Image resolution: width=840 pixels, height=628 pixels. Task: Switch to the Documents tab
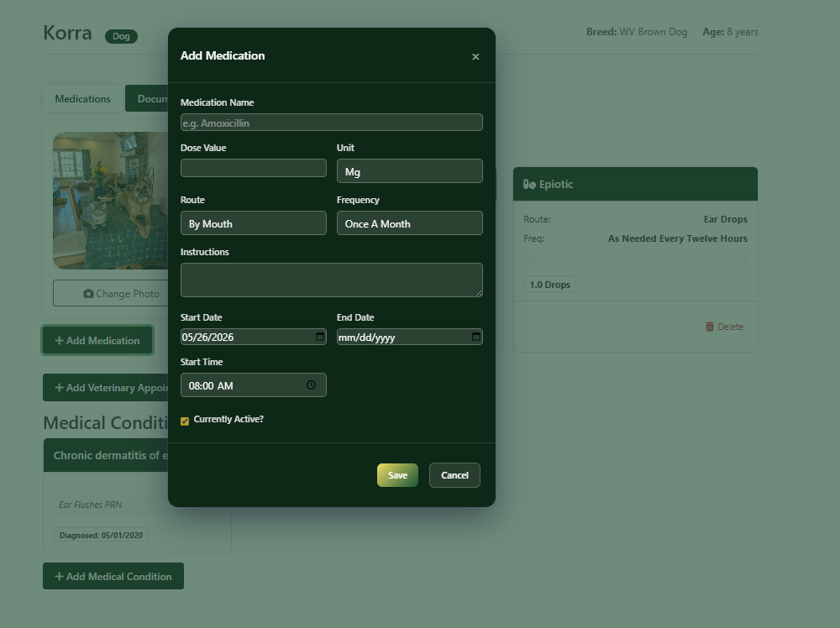pos(147,98)
